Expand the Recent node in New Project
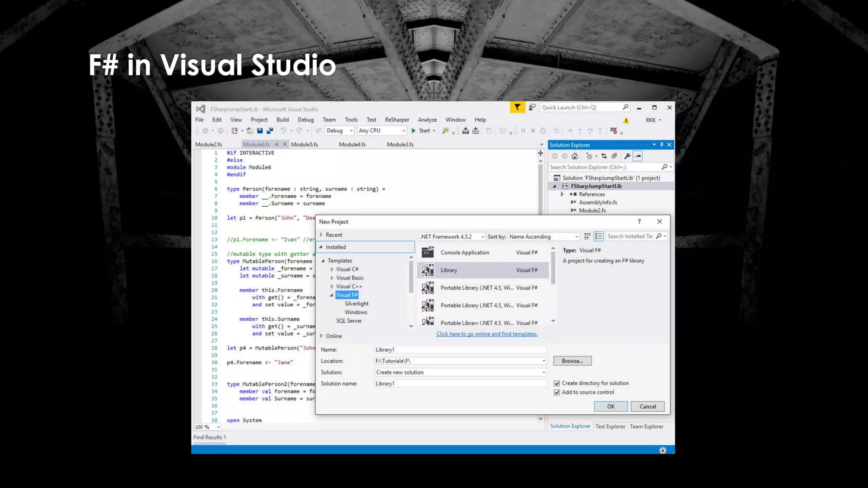 point(322,235)
